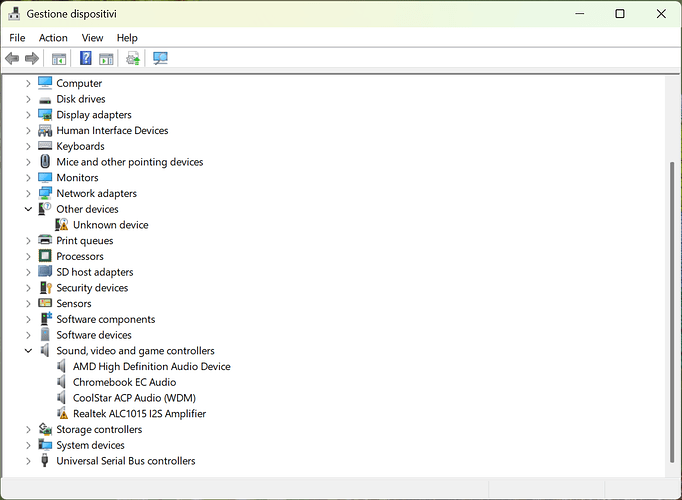
Task: Click the Processors chip icon
Action: click(45, 256)
